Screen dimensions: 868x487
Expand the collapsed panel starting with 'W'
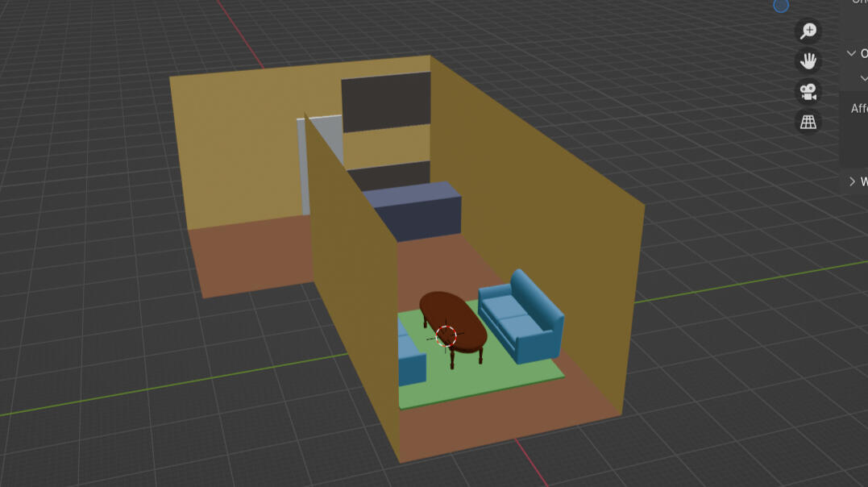click(x=852, y=181)
